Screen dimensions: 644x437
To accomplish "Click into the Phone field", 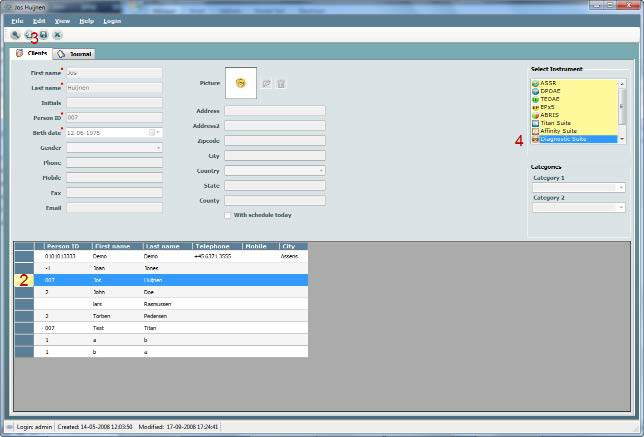I will (114, 163).
